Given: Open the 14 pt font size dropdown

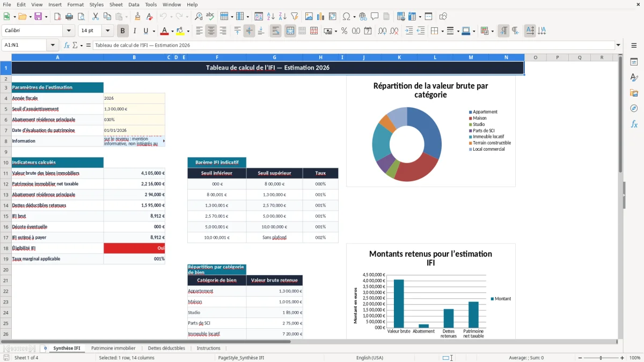Looking at the screenshot, I should pyautogui.click(x=108, y=31).
